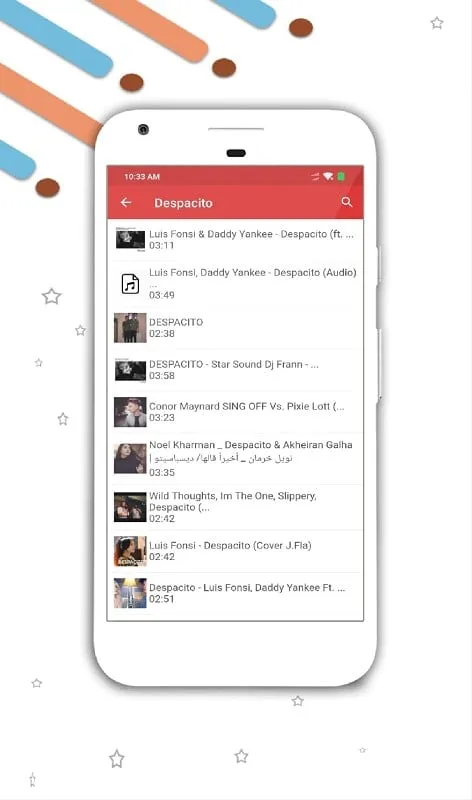This screenshot has width=472, height=800.
Task: Open thumbnail of DESPACITO 02:38 track
Action: (130, 328)
